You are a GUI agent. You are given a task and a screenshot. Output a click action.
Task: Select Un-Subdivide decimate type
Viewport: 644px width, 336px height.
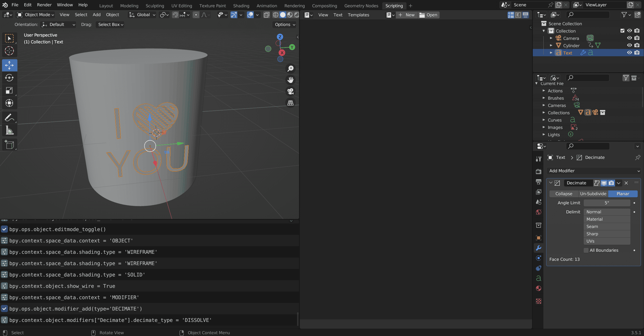(x=593, y=194)
